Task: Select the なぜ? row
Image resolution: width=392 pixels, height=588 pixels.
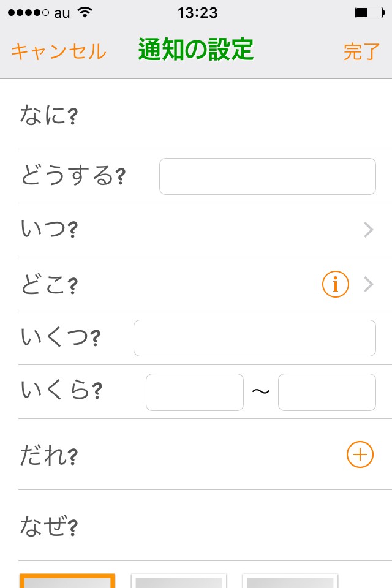Action: 196,526
